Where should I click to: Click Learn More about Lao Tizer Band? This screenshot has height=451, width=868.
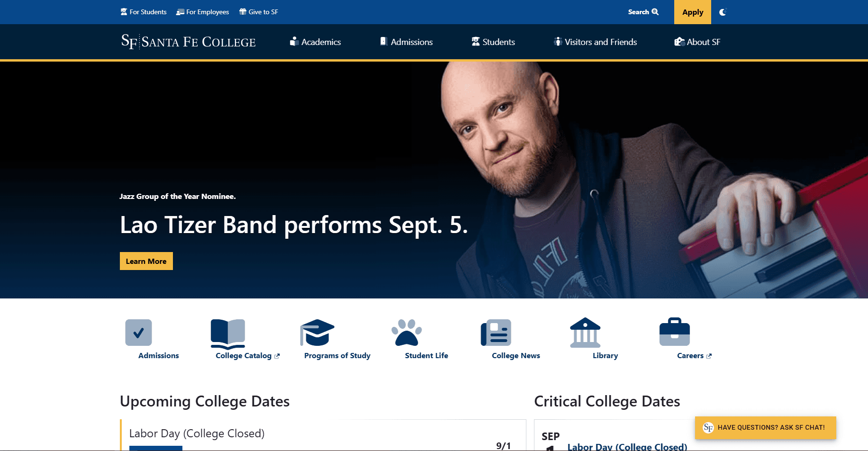point(146,261)
